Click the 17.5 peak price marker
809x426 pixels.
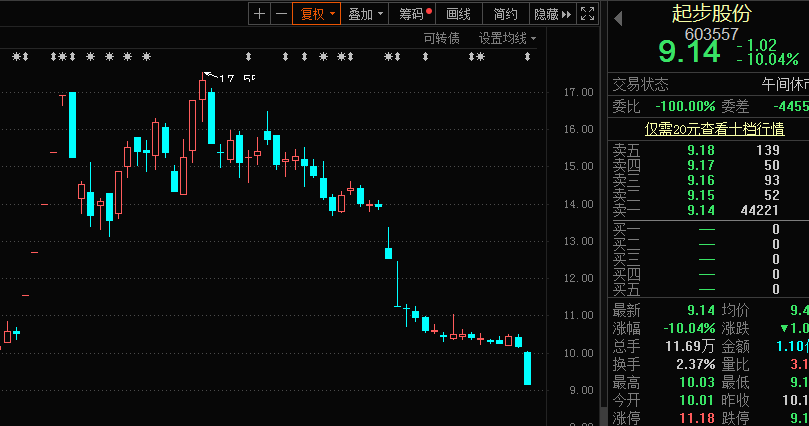(236, 78)
